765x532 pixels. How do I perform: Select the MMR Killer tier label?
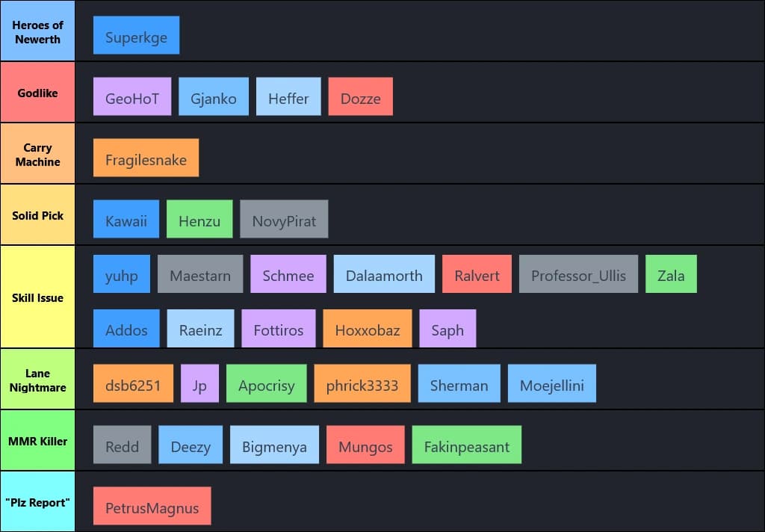37,441
